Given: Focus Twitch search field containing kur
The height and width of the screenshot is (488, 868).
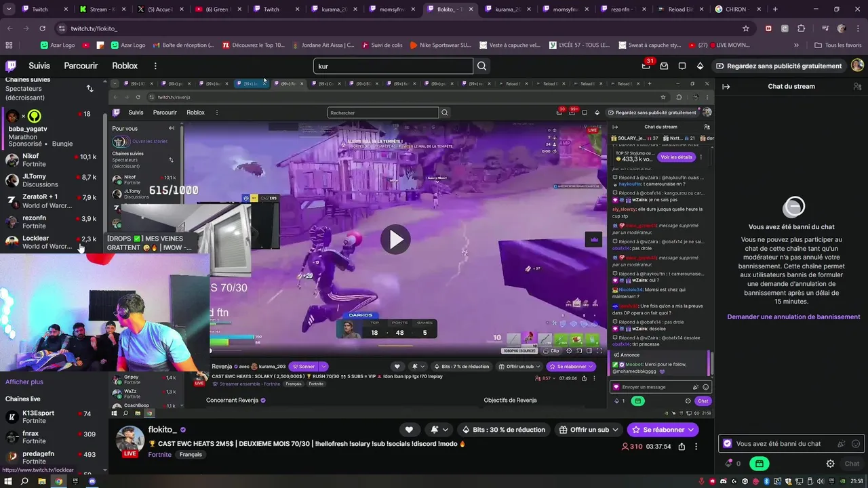Looking at the screenshot, I should pyautogui.click(x=393, y=66).
